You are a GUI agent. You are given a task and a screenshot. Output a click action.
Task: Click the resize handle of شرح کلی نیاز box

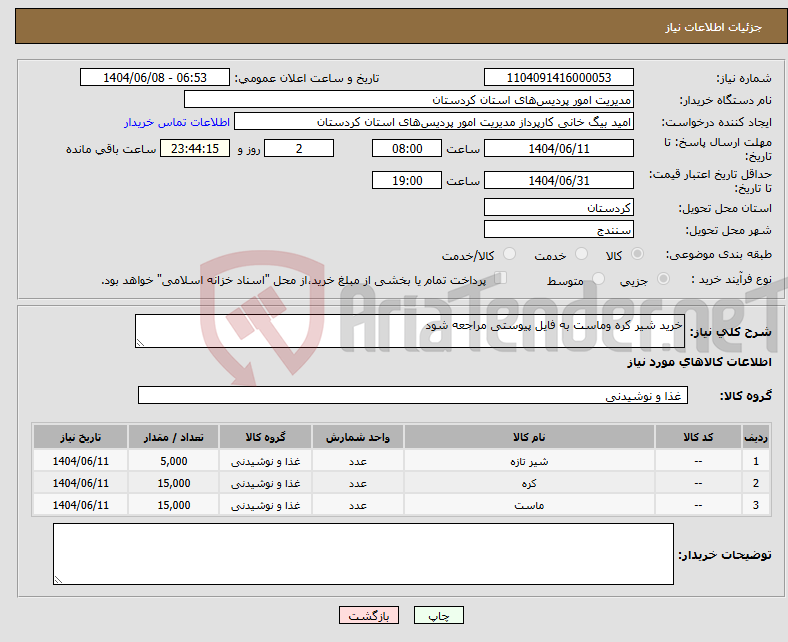pos(141,343)
